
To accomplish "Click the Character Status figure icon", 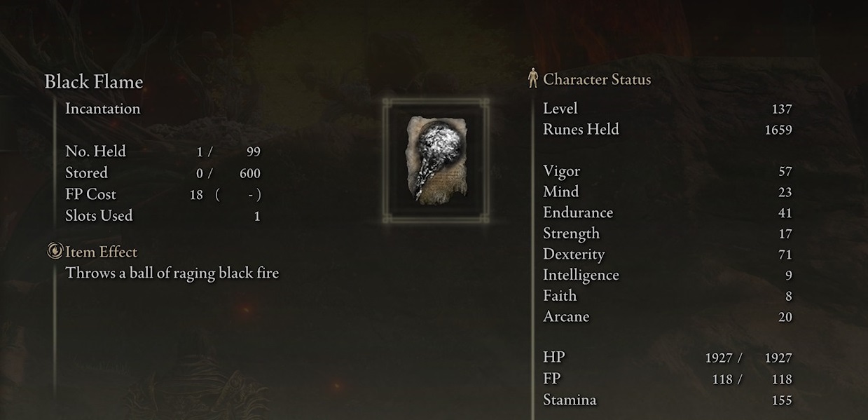I will (x=533, y=79).
